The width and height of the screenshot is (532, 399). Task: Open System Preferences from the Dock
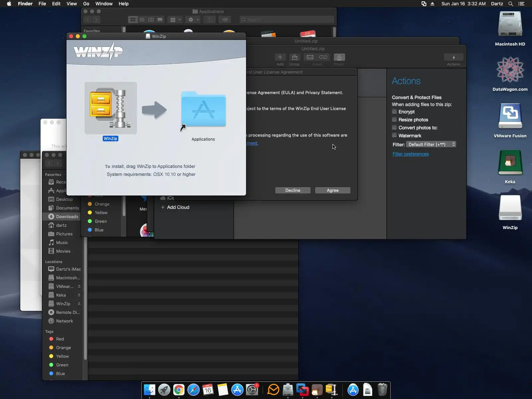(x=252, y=390)
